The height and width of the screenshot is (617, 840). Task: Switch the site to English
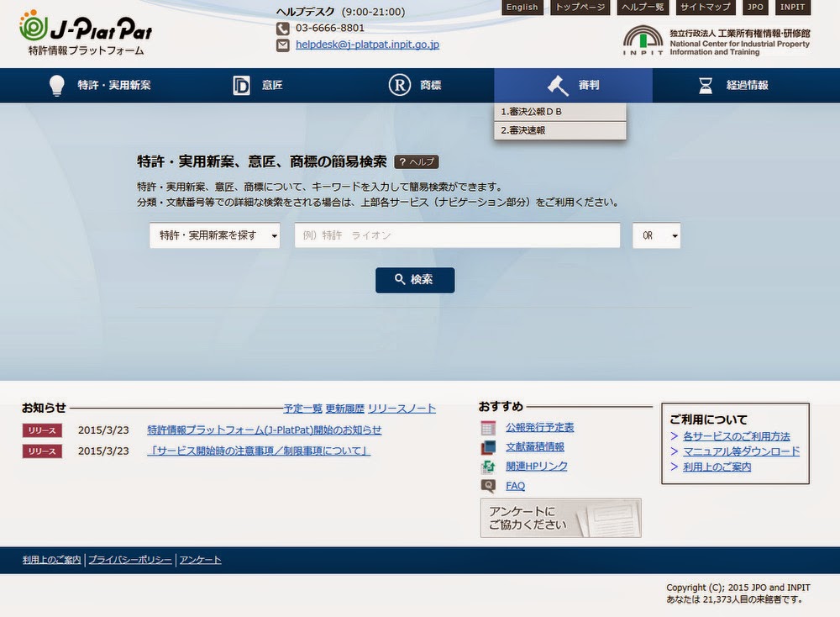click(522, 7)
